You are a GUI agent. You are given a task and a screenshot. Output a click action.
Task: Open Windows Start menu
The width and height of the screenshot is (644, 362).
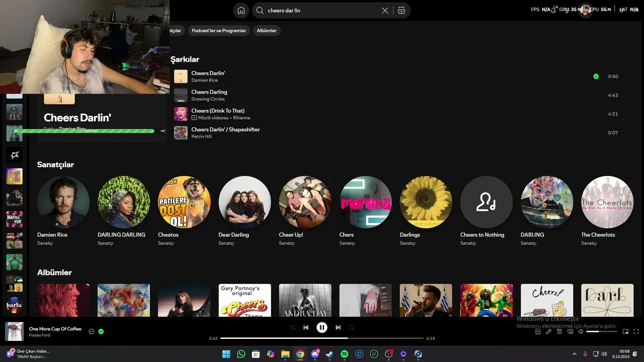tap(226, 354)
